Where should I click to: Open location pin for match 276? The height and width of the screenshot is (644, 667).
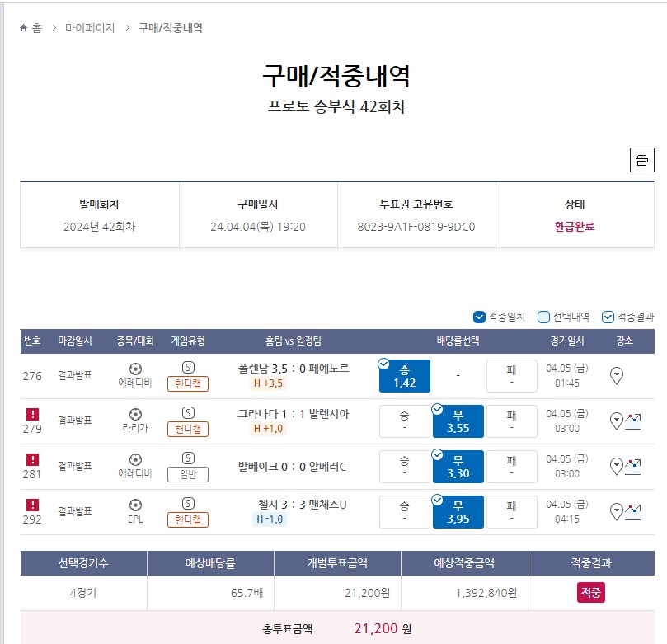[x=617, y=375]
